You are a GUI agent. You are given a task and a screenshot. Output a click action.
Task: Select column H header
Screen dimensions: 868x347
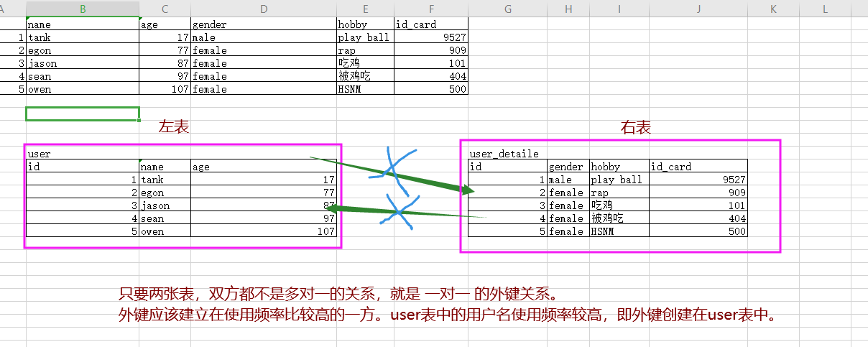pyautogui.click(x=568, y=9)
